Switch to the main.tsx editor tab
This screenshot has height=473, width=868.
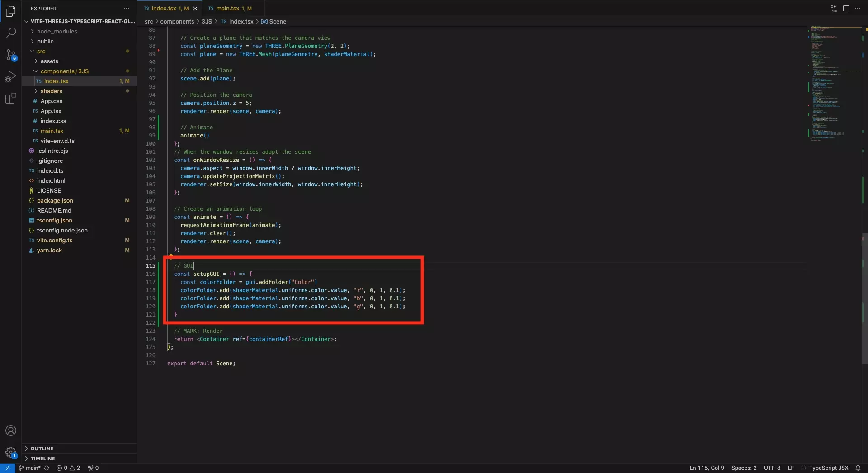click(232, 9)
